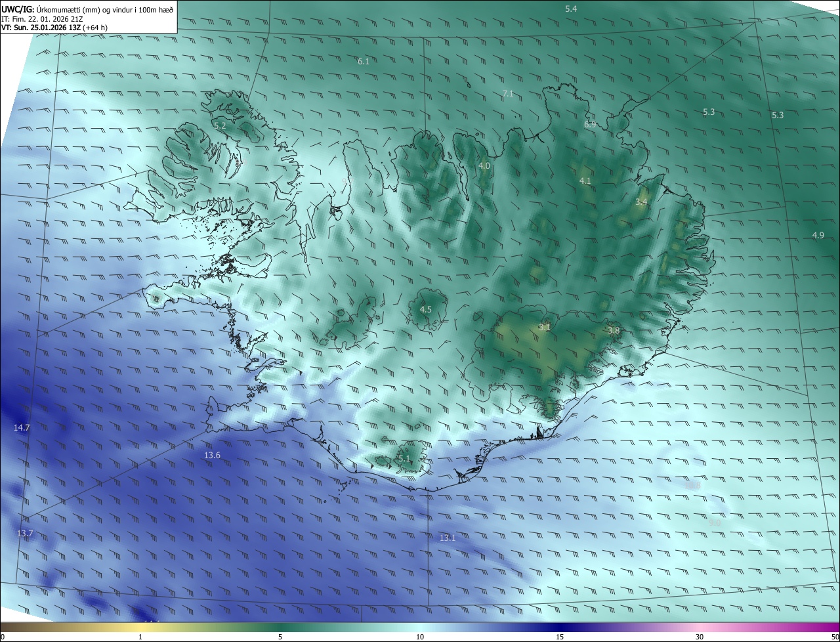Click the colour scale label "1"
Image resolution: width=840 pixels, height=642 pixels.
click(x=140, y=637)
